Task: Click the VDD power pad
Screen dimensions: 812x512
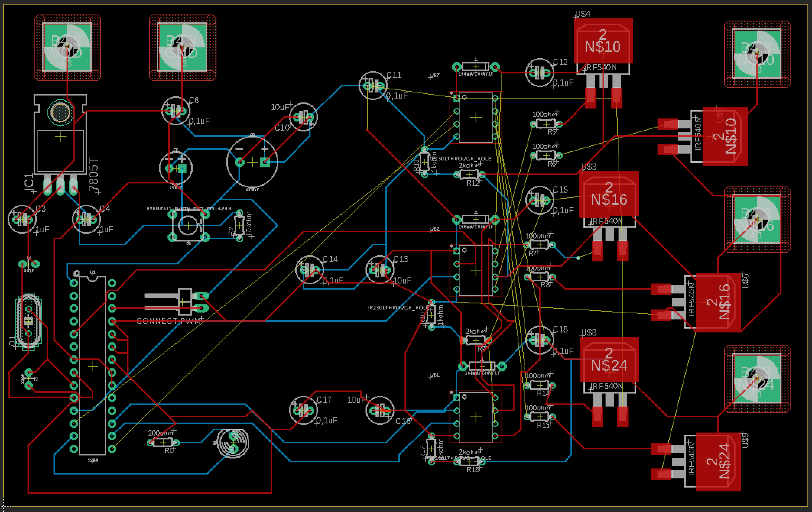Action: pos(67,47)
